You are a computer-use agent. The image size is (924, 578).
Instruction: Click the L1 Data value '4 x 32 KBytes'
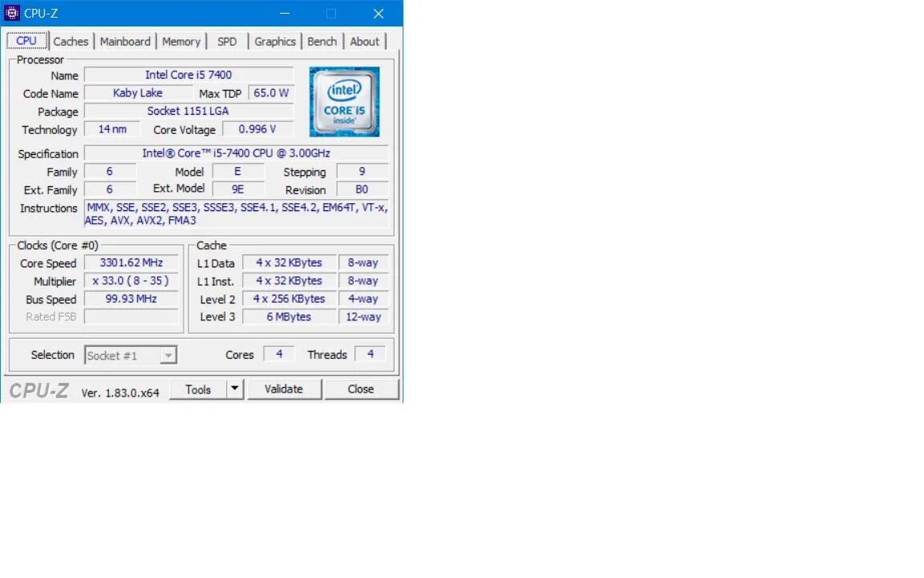(290, 263)
